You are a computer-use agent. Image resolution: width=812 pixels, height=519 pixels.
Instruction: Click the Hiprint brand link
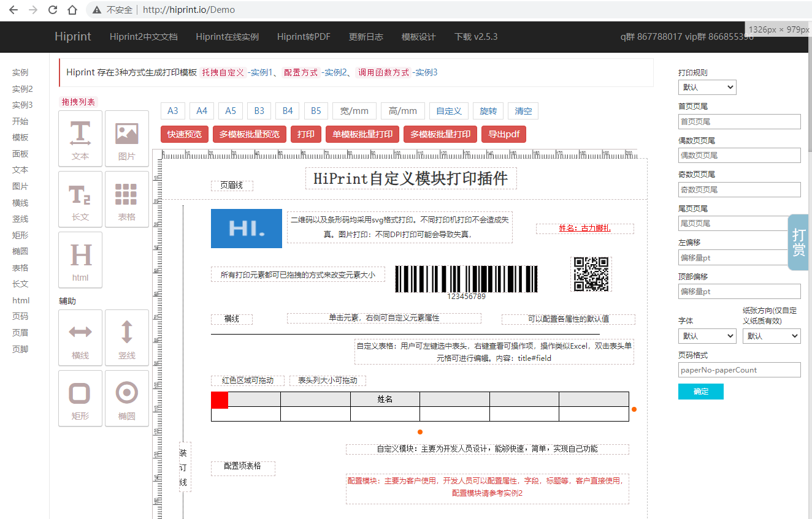72,36
